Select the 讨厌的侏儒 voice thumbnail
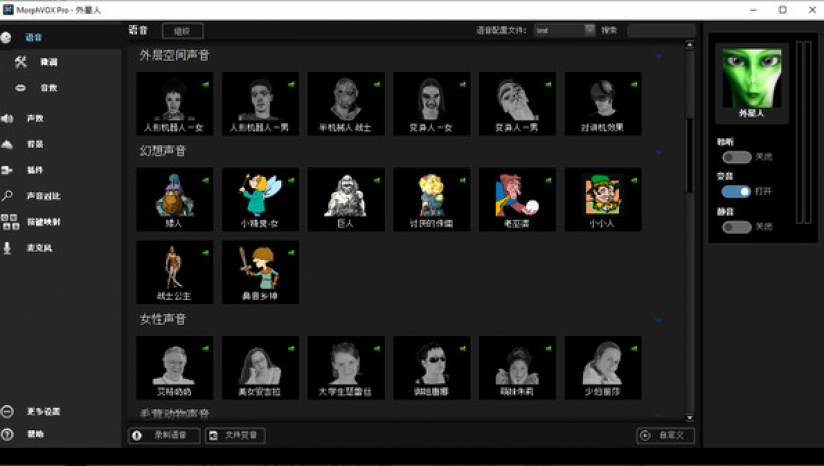 pos(431,200)
